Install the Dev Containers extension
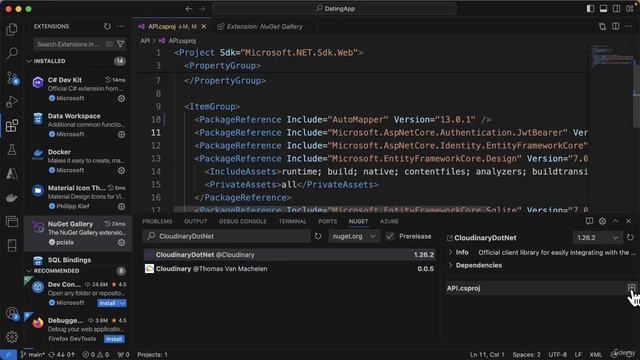Screen dimensions: 640x360 tap(108, 303)
